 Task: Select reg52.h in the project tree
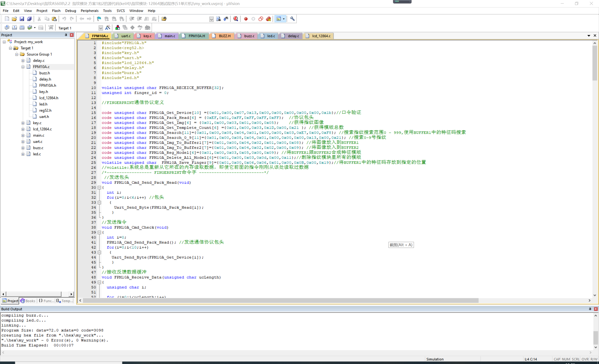point(45,111)
